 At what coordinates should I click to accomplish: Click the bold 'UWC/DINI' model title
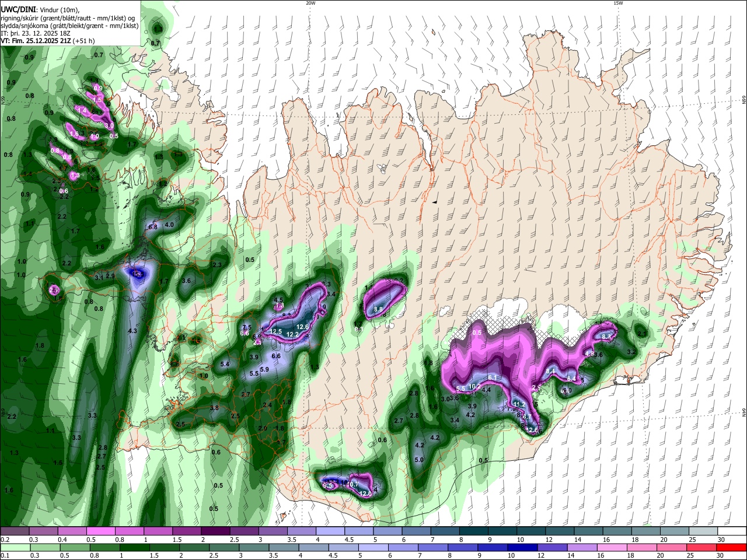click(19, 9)
